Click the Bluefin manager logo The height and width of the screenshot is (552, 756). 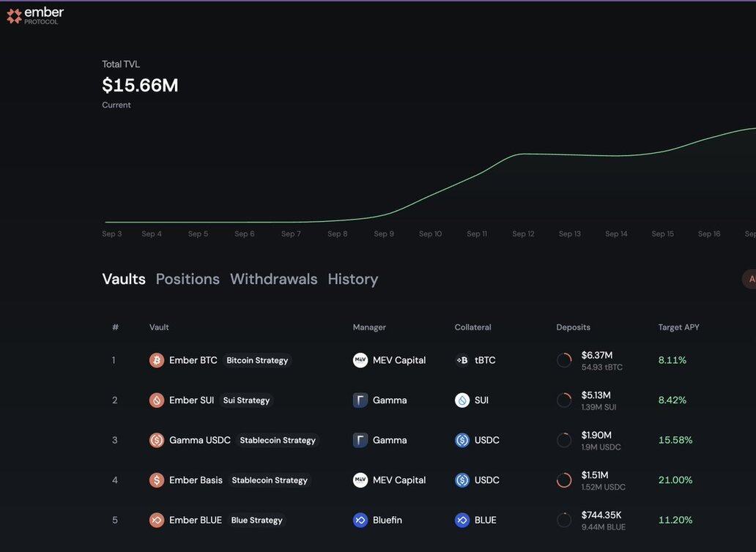360,521
